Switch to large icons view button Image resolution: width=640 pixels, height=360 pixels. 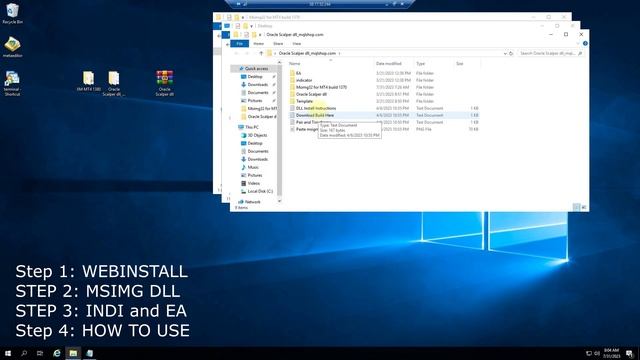point(584,207)
